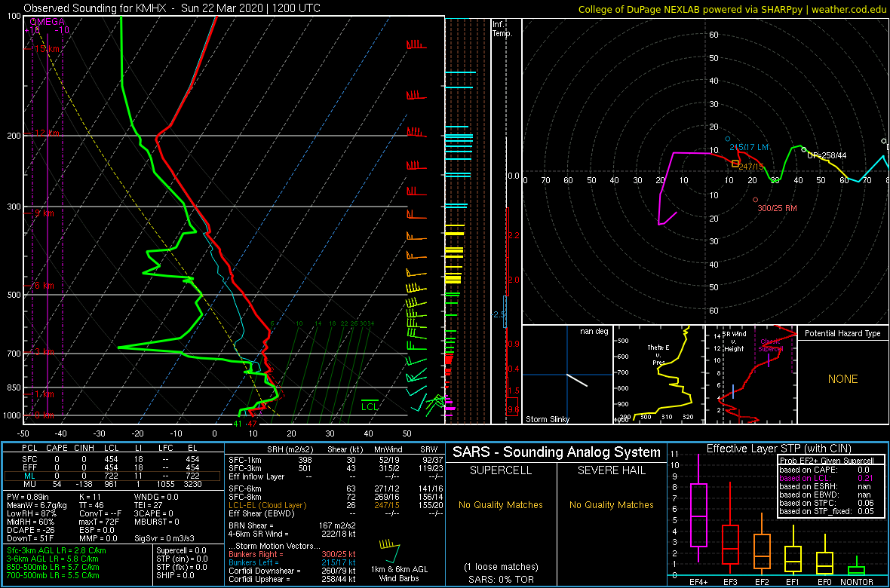Click the Potential Hazard Type header
Viewport: 890px width, 588px height.
843,333
